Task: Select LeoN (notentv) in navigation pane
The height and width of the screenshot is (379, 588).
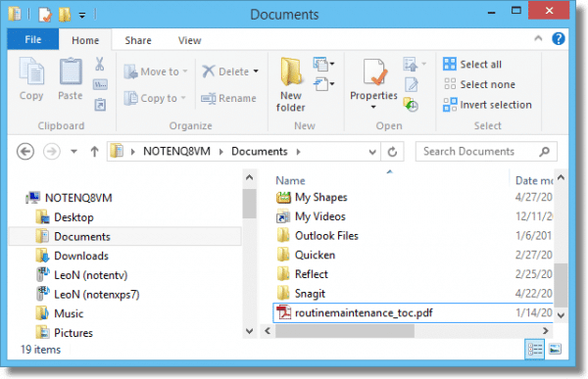Action: (90, 275)
